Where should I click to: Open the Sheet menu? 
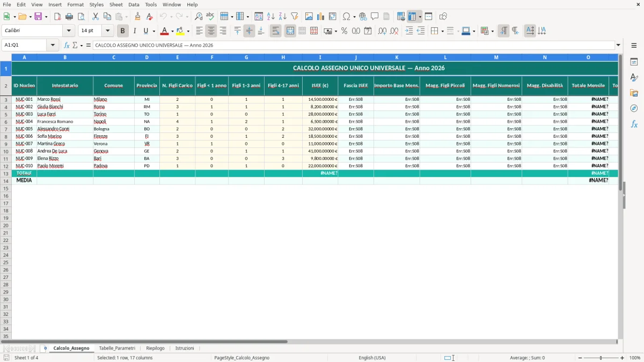tap(116, 4)
